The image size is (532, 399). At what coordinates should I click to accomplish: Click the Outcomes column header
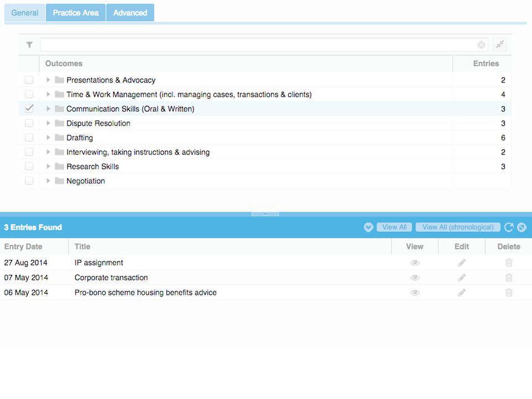[246, 64]
